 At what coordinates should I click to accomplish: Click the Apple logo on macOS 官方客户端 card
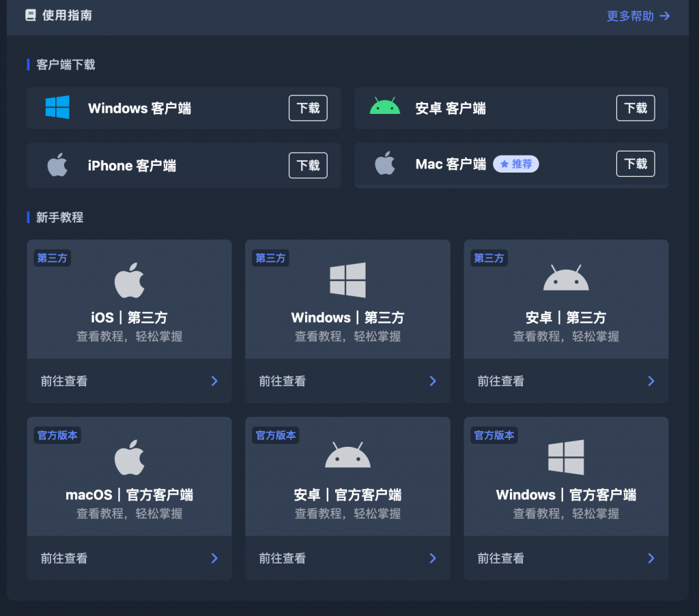pos(129,457)
